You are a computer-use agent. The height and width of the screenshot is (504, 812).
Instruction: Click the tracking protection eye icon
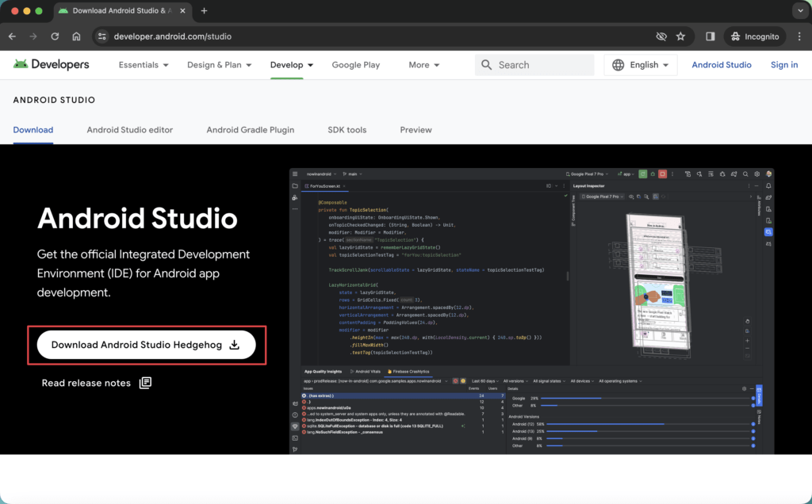tap(661, 36)
